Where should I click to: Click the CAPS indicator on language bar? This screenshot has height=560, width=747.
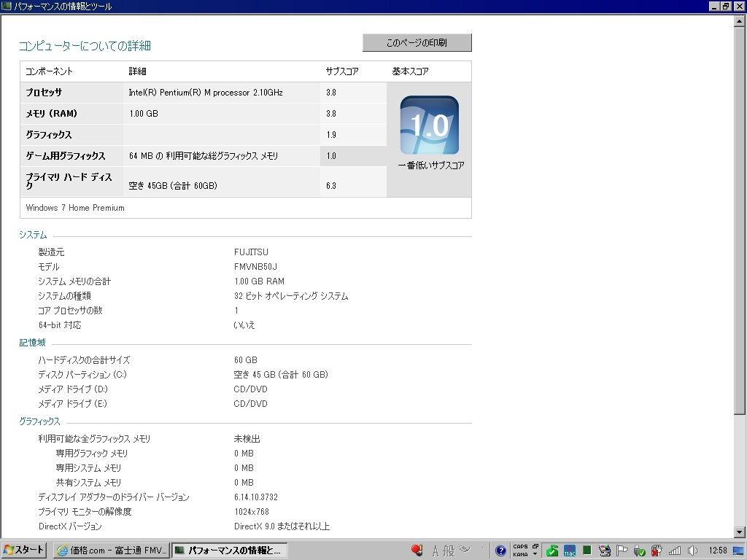520,547
